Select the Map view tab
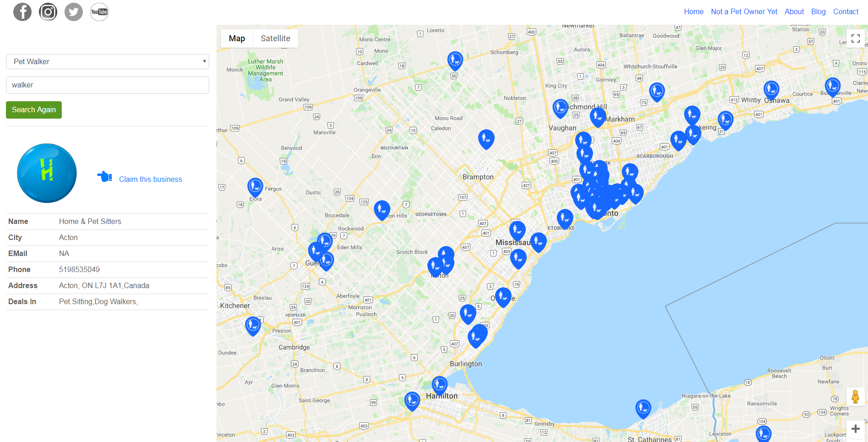The height and width of the screenshot is (442, 868). tap(237, 38)
